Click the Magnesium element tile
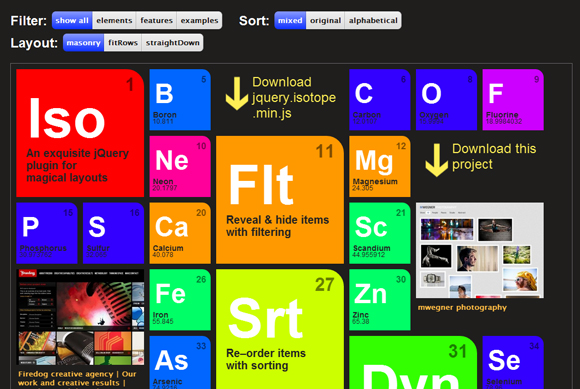This screenshot has width=580, height=389. tap(380, 166)
